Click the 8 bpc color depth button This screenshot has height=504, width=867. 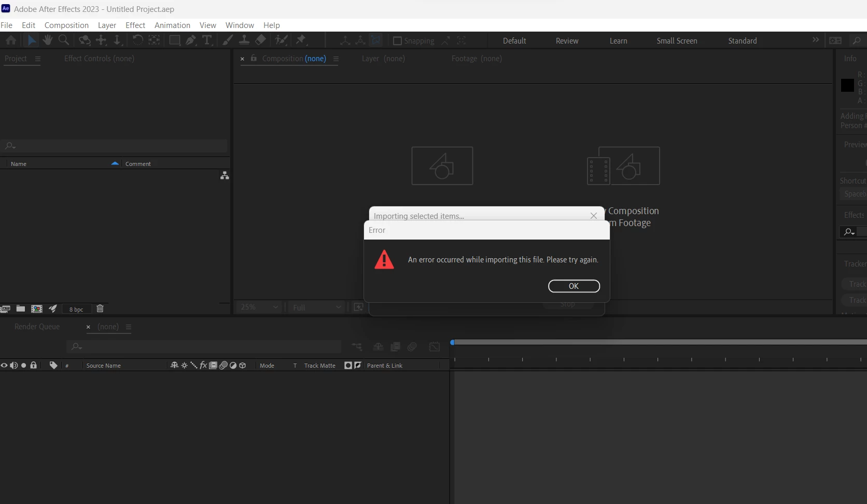pos(76,309)
